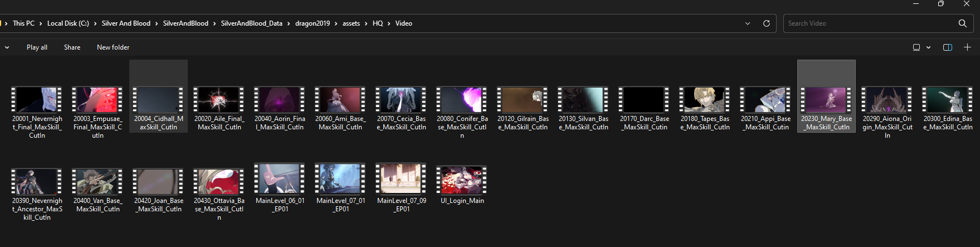
Task: Click file name text 20004_Cidhall_MaxSkill_CutIn
Action: coord(158,123)
